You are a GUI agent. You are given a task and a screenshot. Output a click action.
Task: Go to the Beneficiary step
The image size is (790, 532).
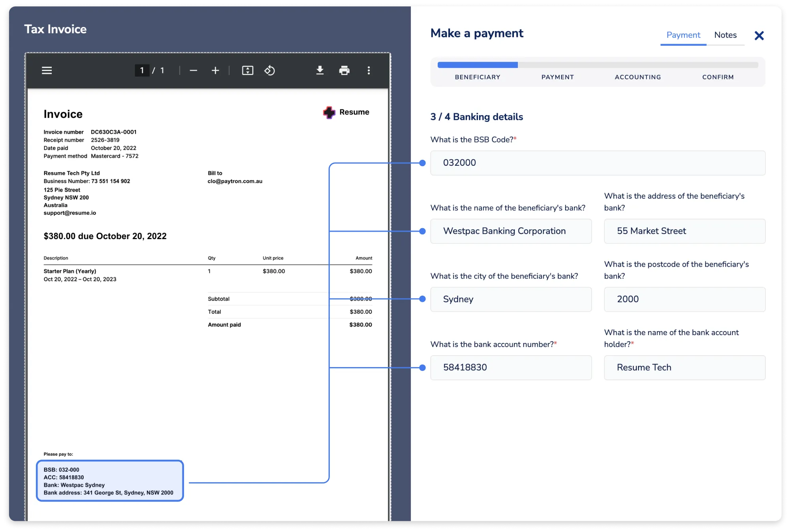[477, 77]
